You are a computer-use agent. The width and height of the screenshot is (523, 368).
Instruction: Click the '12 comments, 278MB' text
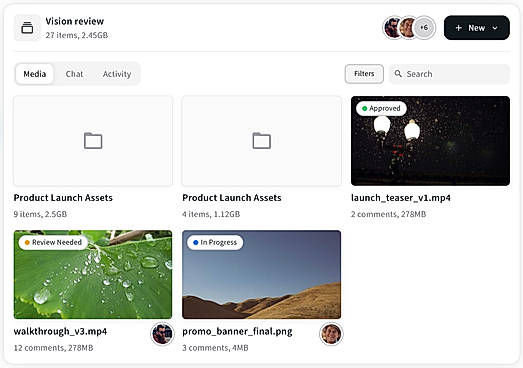[53, 348]
